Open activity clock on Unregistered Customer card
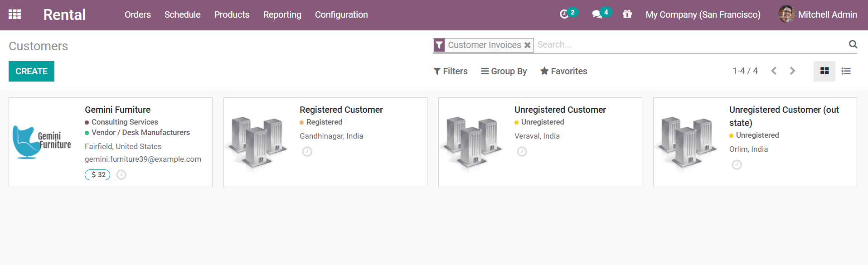 point(522,152)
